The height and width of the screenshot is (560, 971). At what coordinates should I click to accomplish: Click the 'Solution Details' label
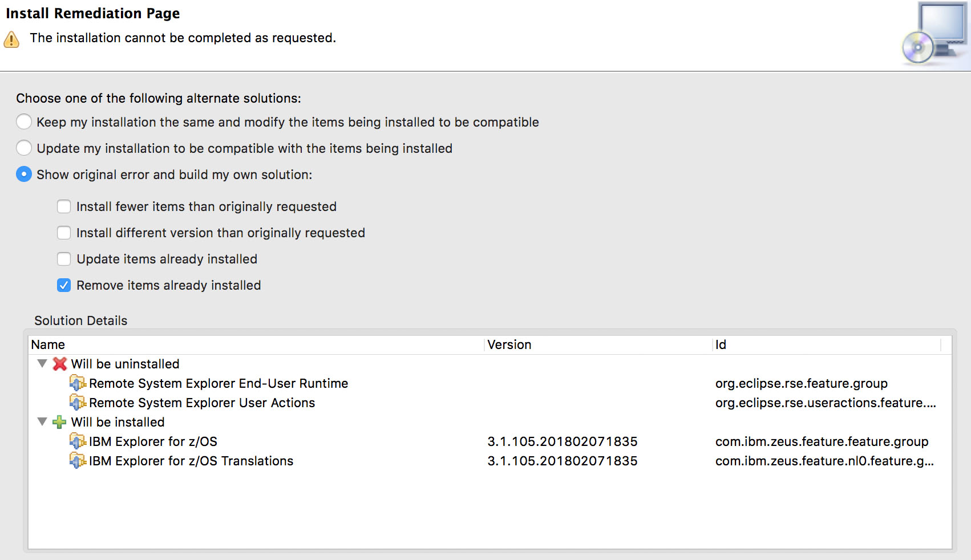[80, 320]
